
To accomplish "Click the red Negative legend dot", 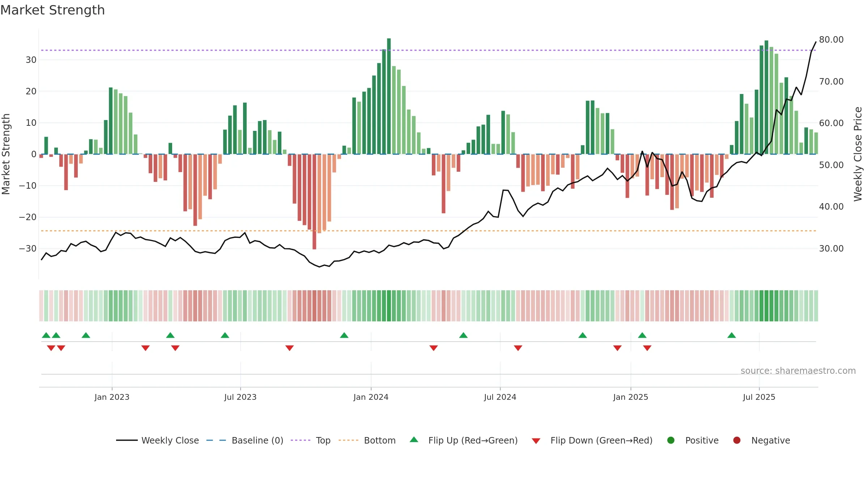I will [737, 440].
